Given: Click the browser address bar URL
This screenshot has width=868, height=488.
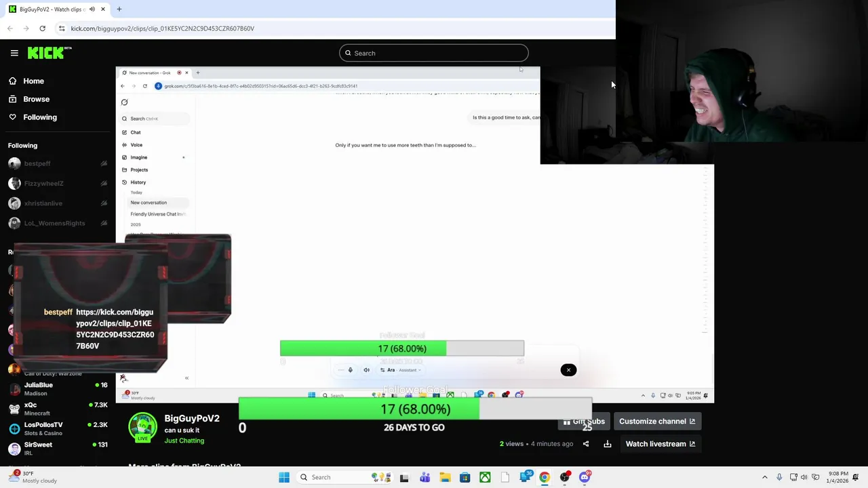Looking at the screenshot, I should 163,28.
